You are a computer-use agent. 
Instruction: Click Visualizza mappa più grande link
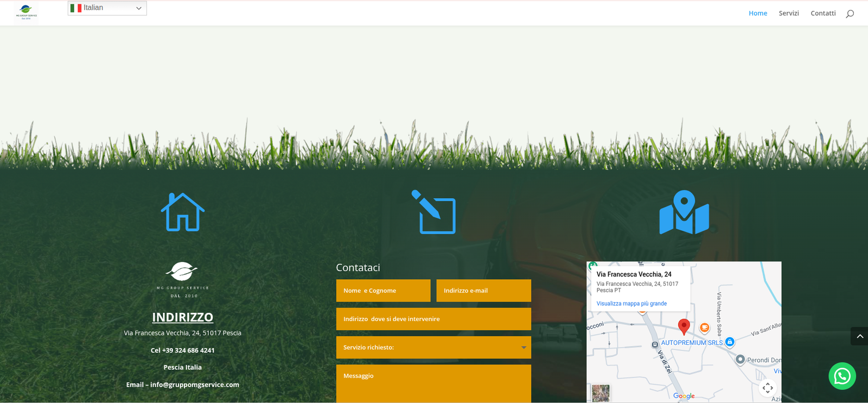[x=631, y=304]
